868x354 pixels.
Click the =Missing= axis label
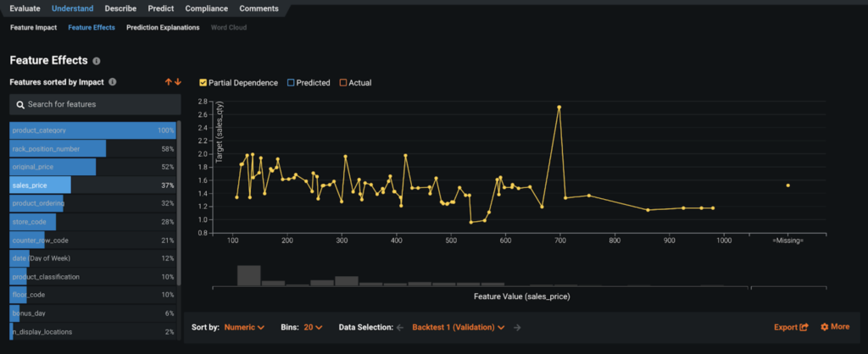(x=787, y=241)
